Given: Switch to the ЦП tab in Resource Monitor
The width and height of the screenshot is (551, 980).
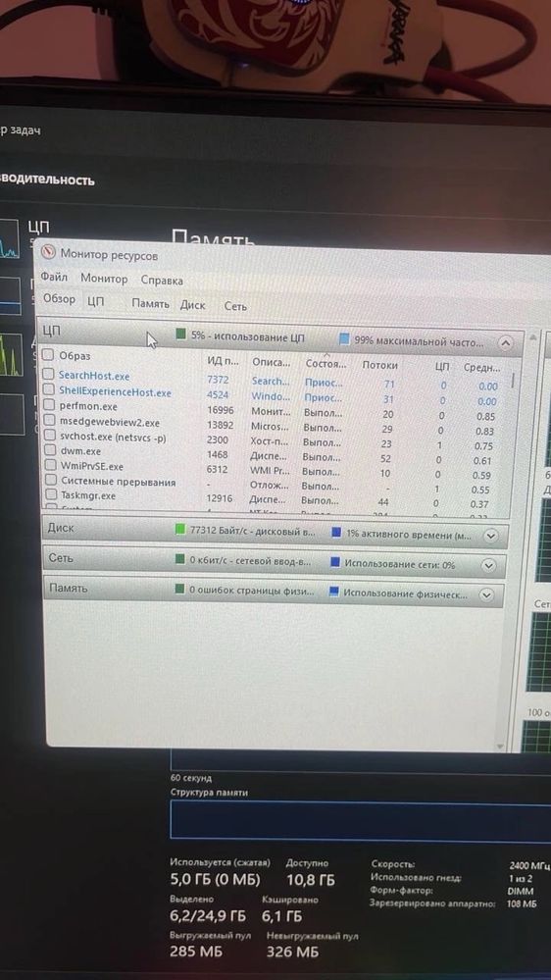Looking at the screenshot, I should (95, 302).
